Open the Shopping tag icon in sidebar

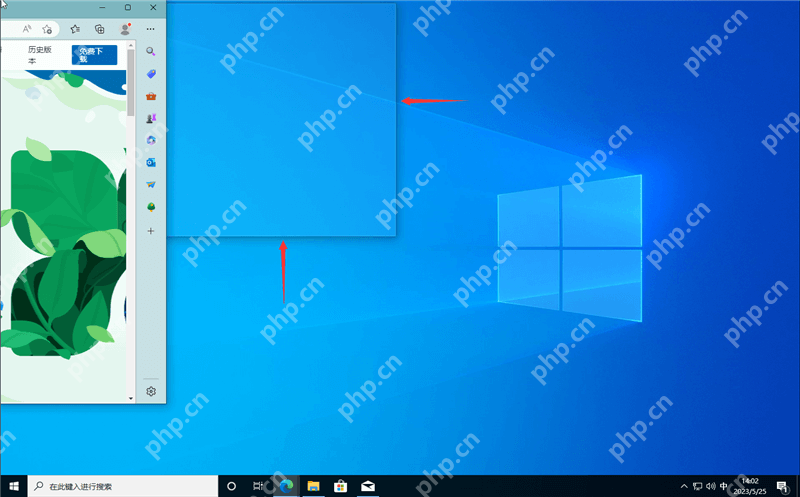point(151,73)
